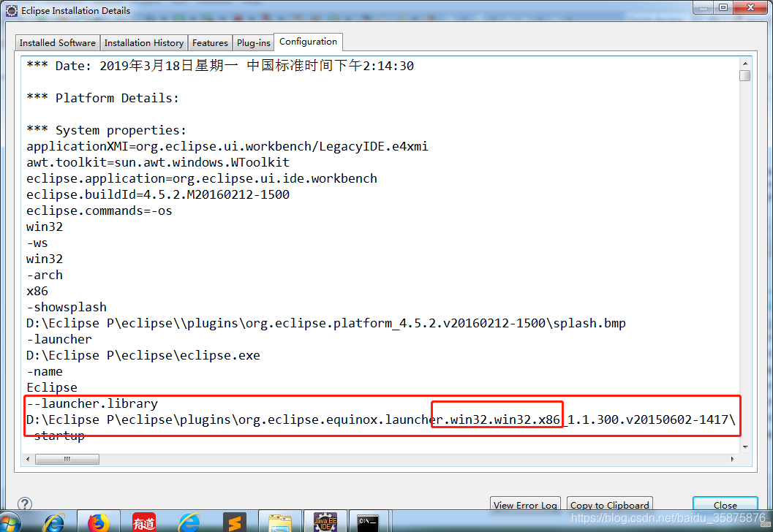Click the 'x86' line under -arch
Viewport: 773px width, 532px height.
coord(37,291)
